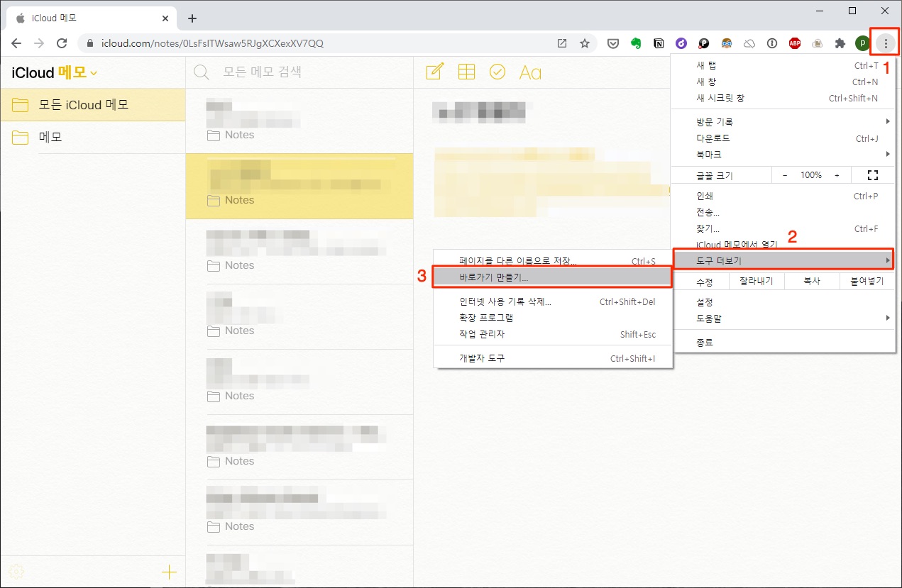Image resolution: width=902 pixels, height=588 pixels.
Task: Expand the 방문 기록 submenu
Action: tap(783, 122)
